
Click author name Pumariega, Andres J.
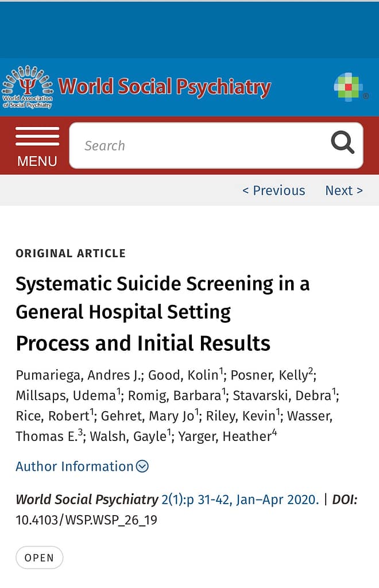click(78, 376)
